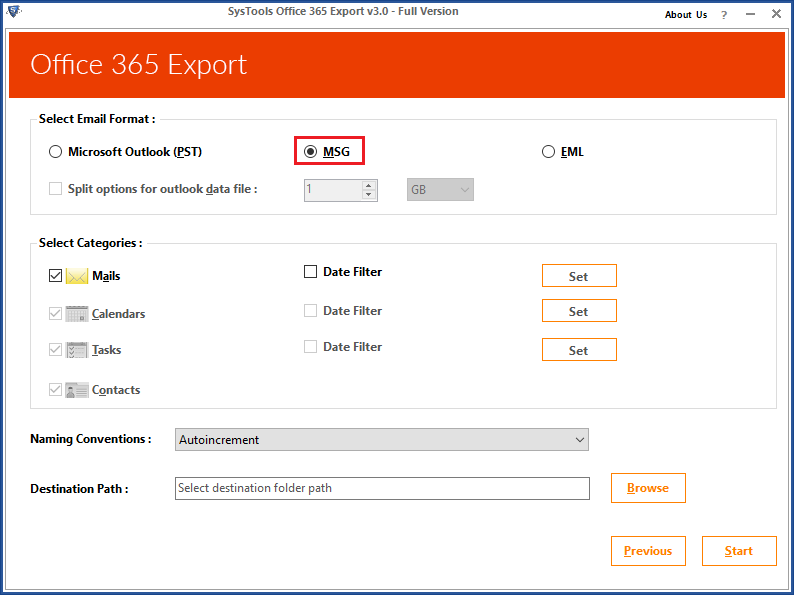Open help with the question mark icon
The width and height of the screenshot is (794, 595).
click(x=724, y=15)
